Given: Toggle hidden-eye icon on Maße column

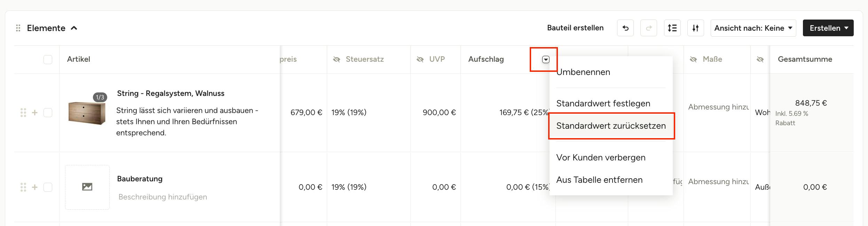Looking at the screenshot, I should 693,59.
